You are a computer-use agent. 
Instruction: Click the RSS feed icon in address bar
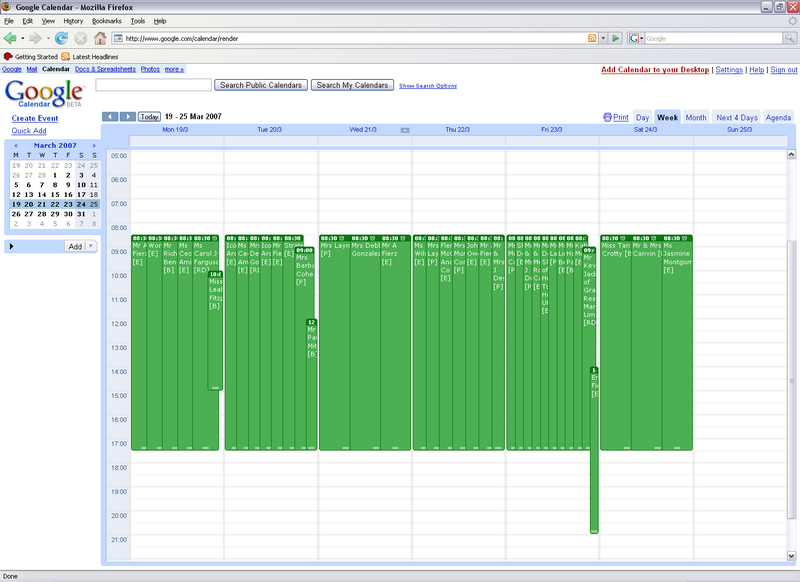pyautogui.click(x=592, y=38)
